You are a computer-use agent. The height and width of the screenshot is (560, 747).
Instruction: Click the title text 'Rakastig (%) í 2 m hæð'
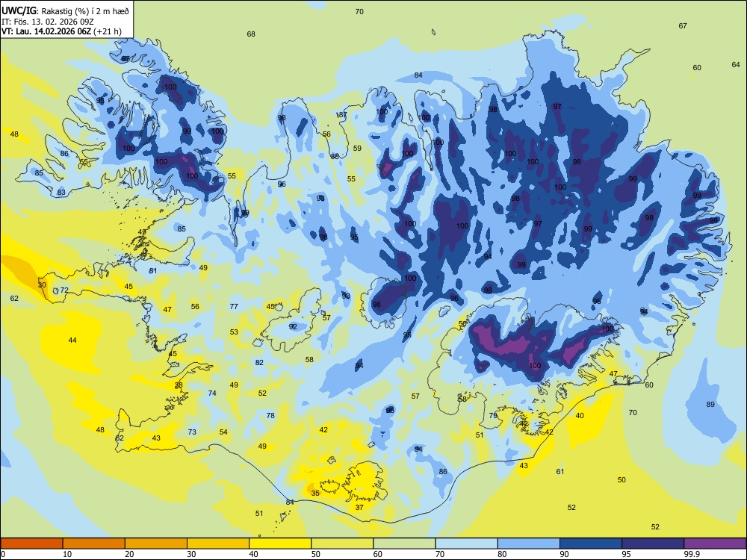[84, 11]
